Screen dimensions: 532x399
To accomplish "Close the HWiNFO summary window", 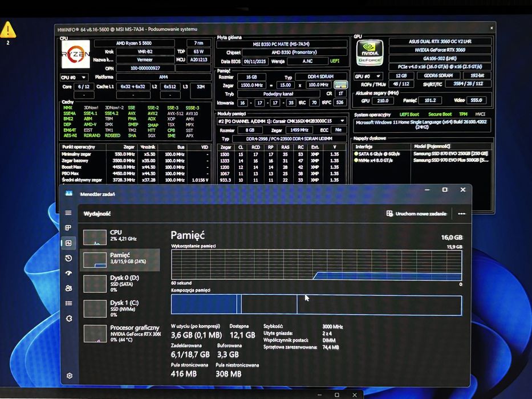I will pyautogui.click(x=492, y=28).
